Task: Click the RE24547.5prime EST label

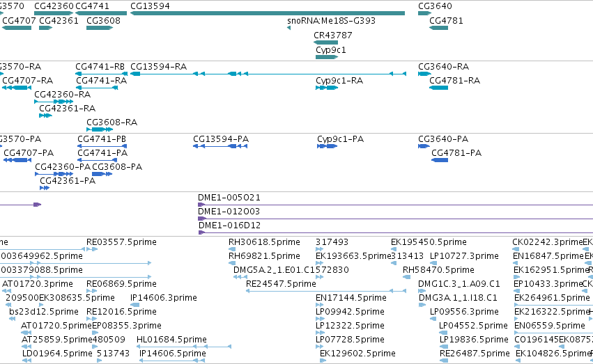Action: pyautogui.click(x=281, y=284)
